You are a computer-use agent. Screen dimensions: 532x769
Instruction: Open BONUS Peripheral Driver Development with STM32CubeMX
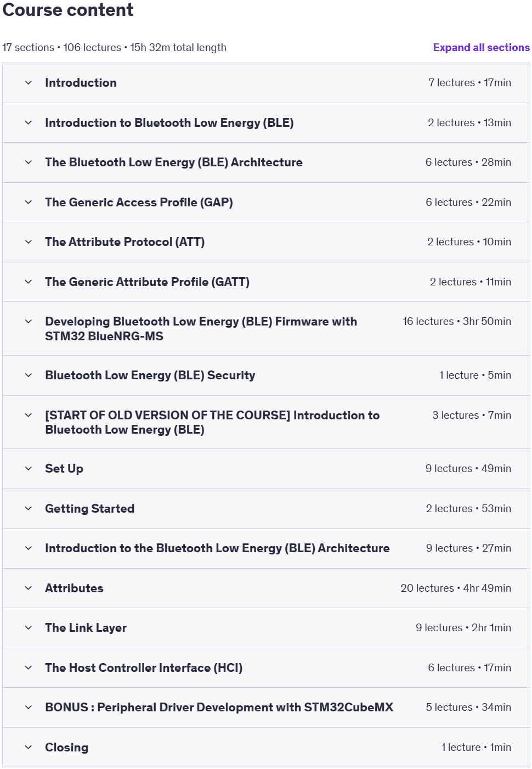tap(266, 708)
